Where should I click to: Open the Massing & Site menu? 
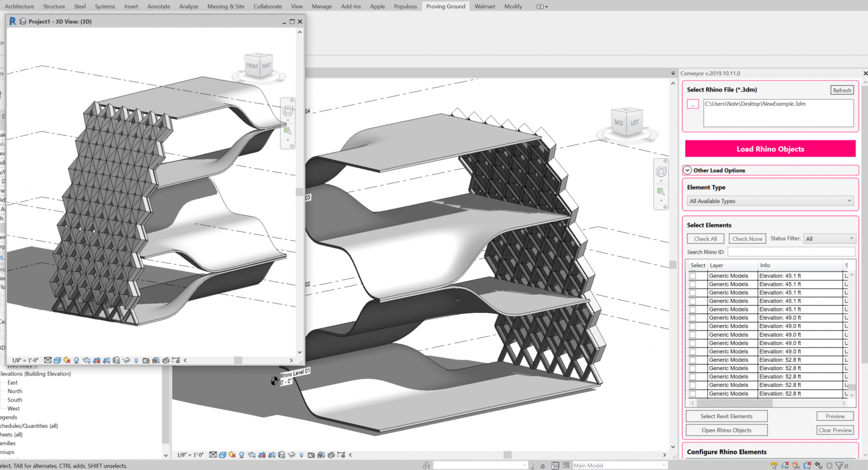click(x=226, y=6)
